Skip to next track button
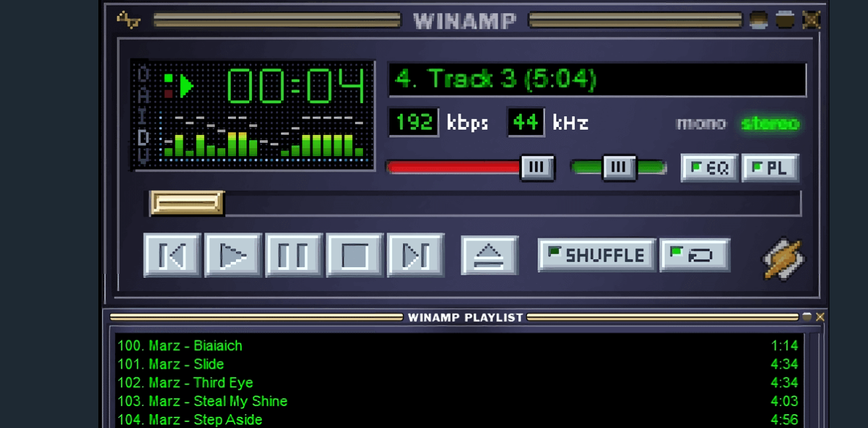 tap(415, 255)
